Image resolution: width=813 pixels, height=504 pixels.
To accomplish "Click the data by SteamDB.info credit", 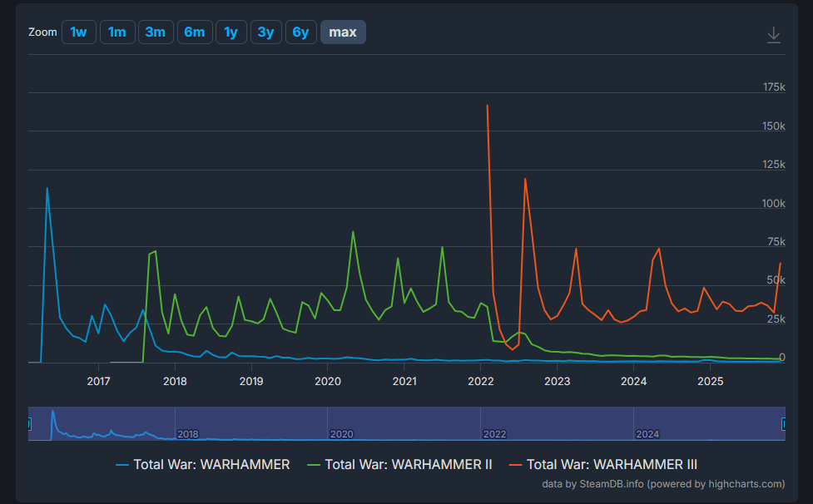I will tap(663, 484).
